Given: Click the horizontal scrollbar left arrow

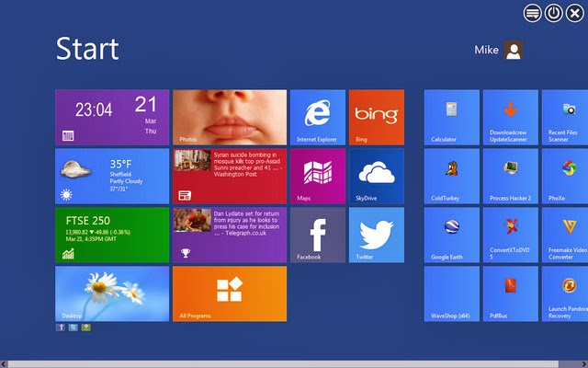Looking at the screenshot, I should click(4, 364).
